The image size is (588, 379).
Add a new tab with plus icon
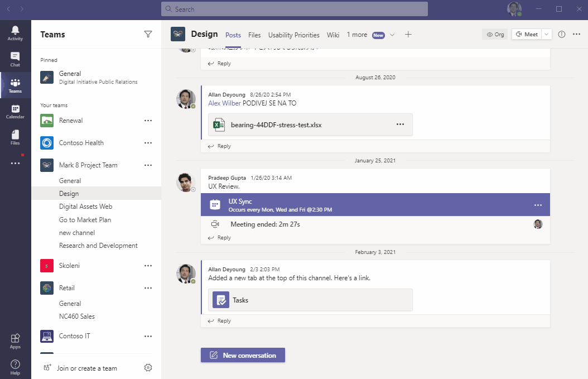tap(408, 35)
